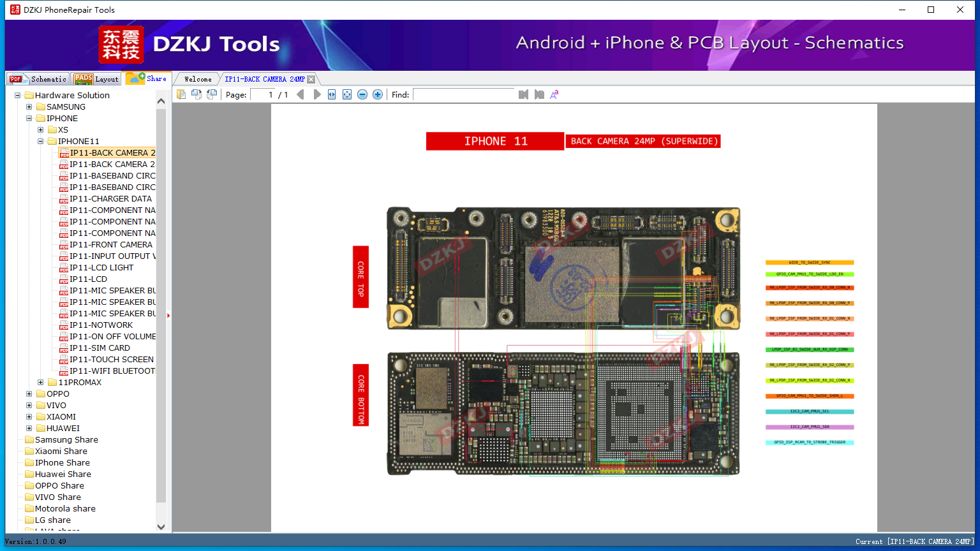The width and height of the screenshot is (980, 551).
Task: Collapse the IPHONE11 folder
Action: click(41, 142)
